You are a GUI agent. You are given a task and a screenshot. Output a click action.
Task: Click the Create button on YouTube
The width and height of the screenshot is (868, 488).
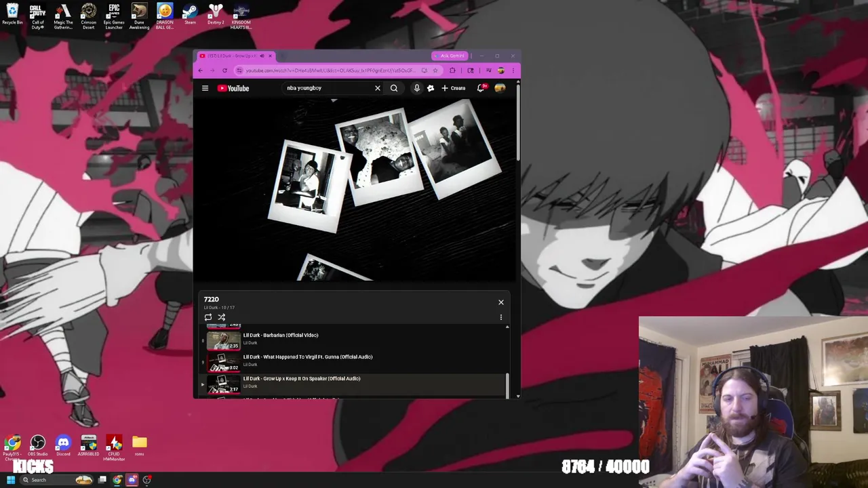pos(454,88)
